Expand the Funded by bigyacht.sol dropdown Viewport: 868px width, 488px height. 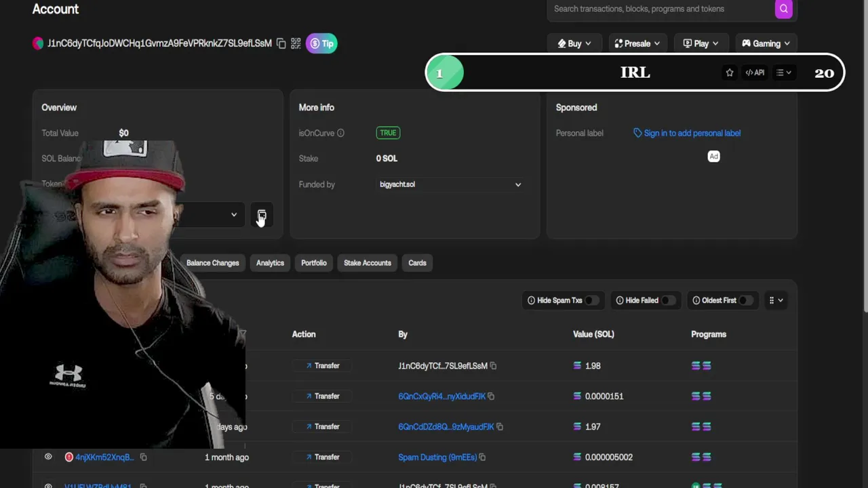(x=450, y=184)
